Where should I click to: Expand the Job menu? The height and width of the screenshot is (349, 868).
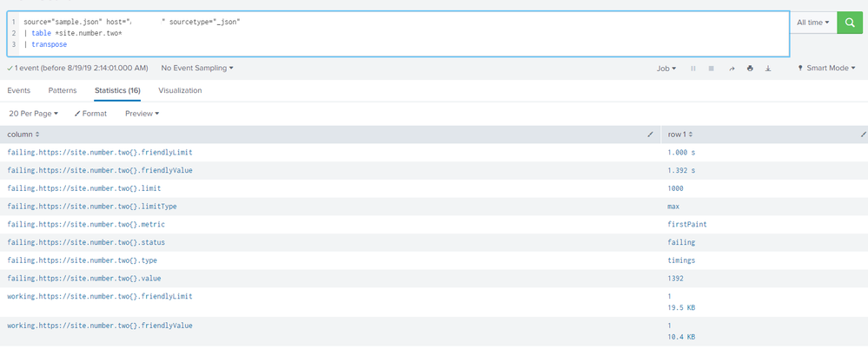(x=666, y=69)
